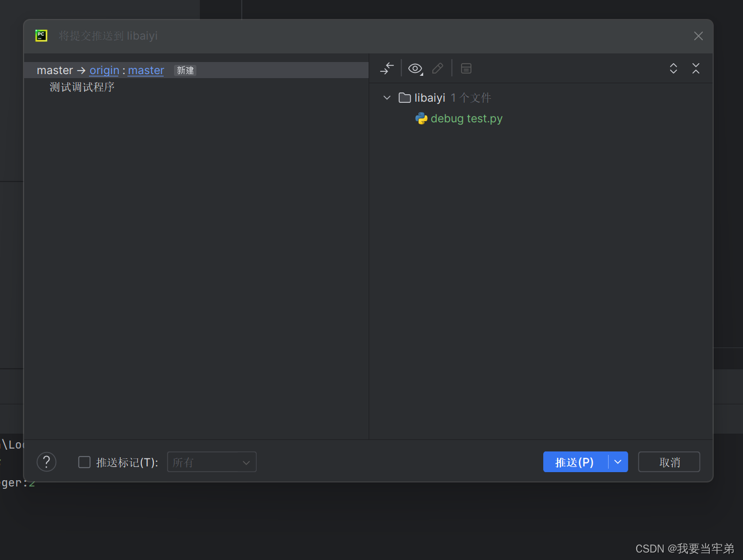Image resolution: width=743 pixels, height=560 pixels.
Task: Open the push button dropdown arrow
Action: tap(618, 462)
